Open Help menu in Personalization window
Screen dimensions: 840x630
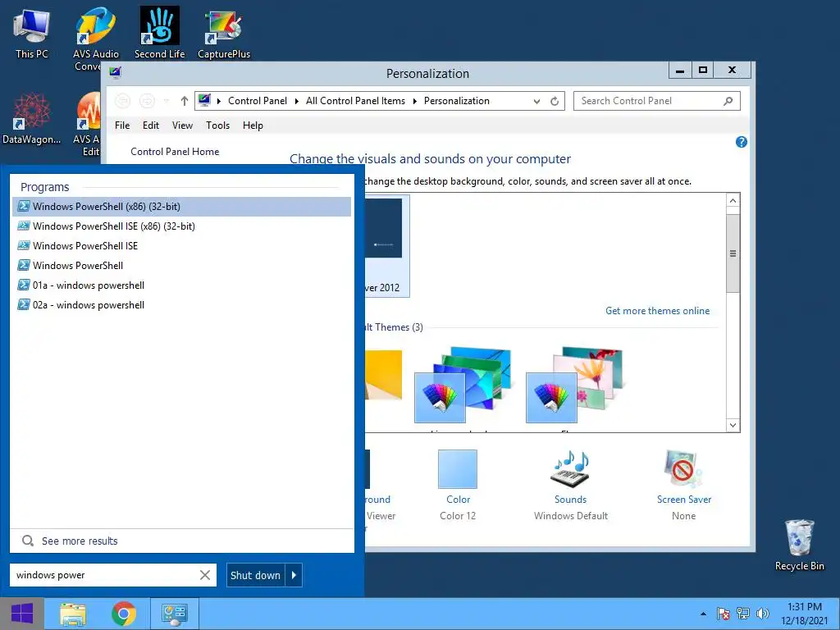coord(253,126)
